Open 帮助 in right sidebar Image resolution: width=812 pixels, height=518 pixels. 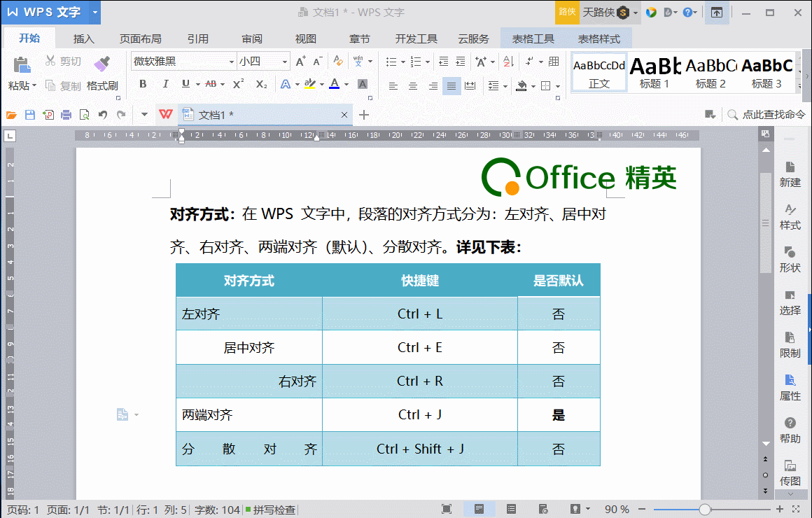pyautogui.click(x=790, y=430)
